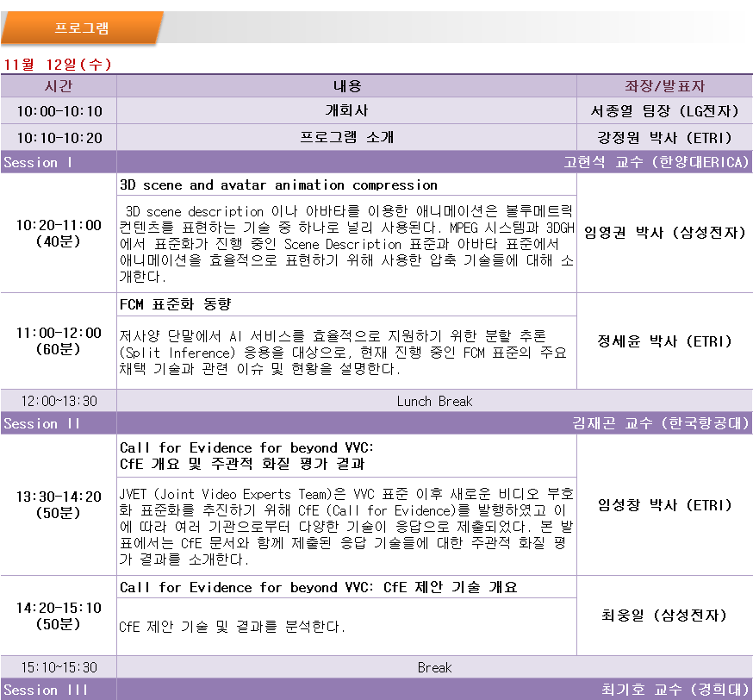This screenshot has width=753, height=700.
Task: Click speaker 최웅일 (삼성전자)
Action: coord(664,616)
